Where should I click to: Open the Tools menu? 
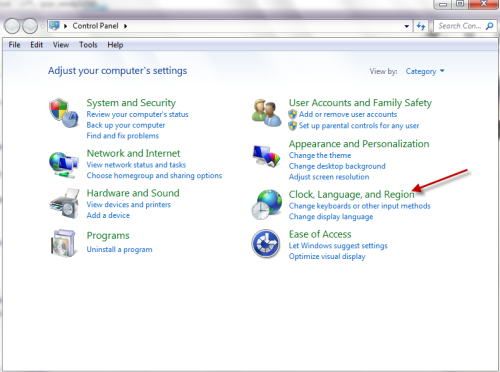point(88,45)
